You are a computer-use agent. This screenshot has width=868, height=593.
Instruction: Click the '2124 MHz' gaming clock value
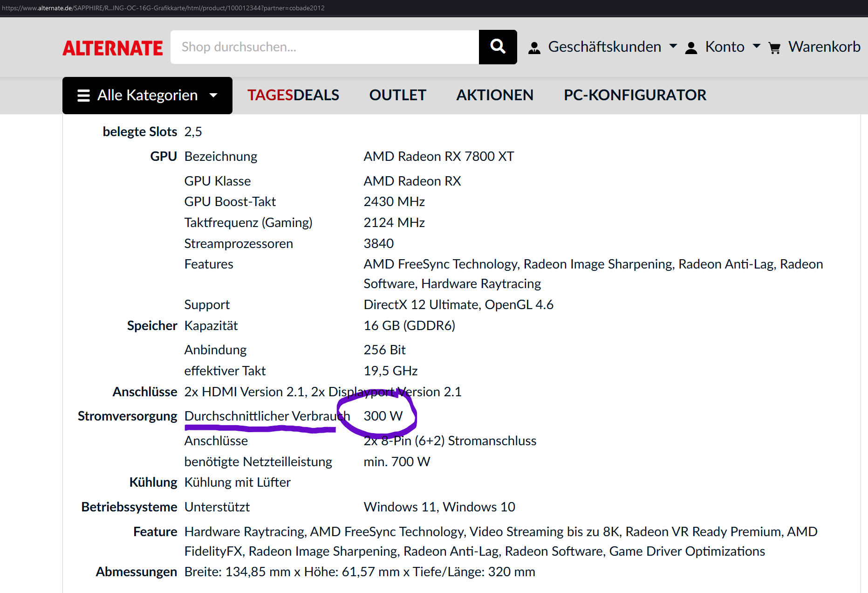click(394, 222)
